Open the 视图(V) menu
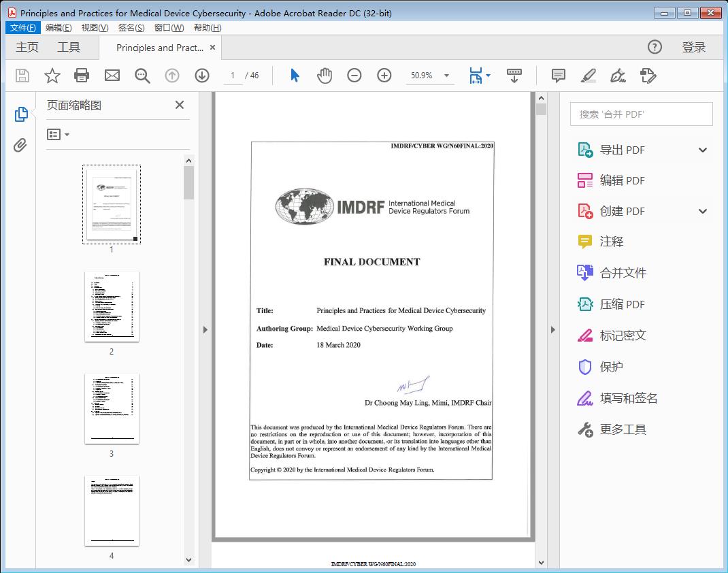The width and height of the screenshot is (728, 573). point(95,28)
